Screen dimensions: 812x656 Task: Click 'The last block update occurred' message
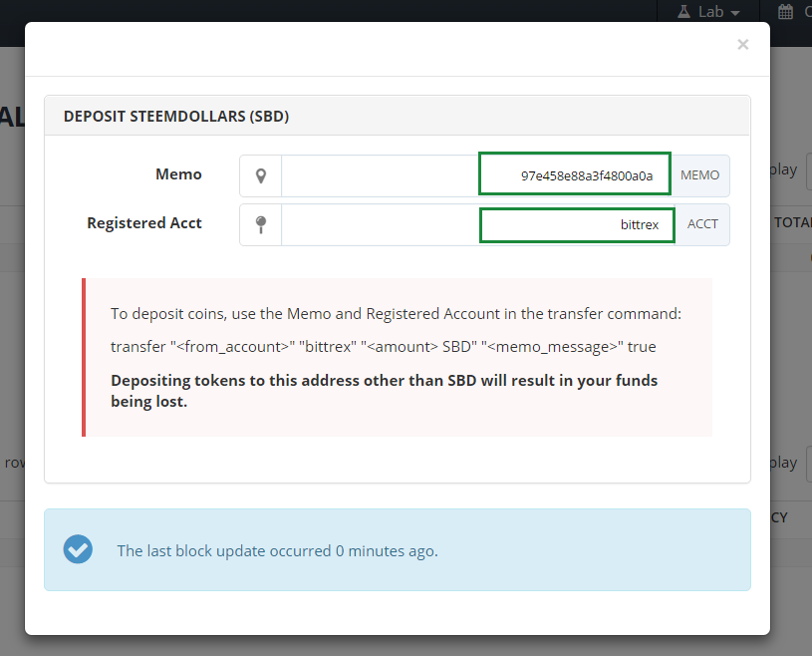278,550
